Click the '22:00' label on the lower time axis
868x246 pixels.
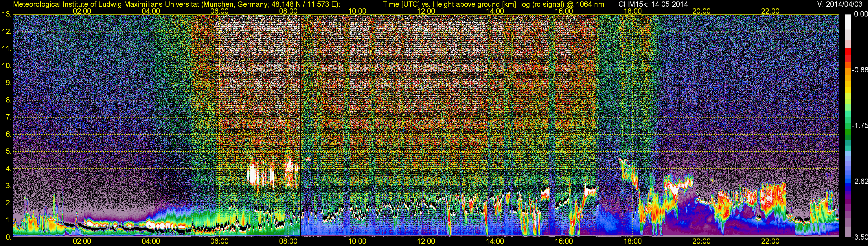click(770, 241)
